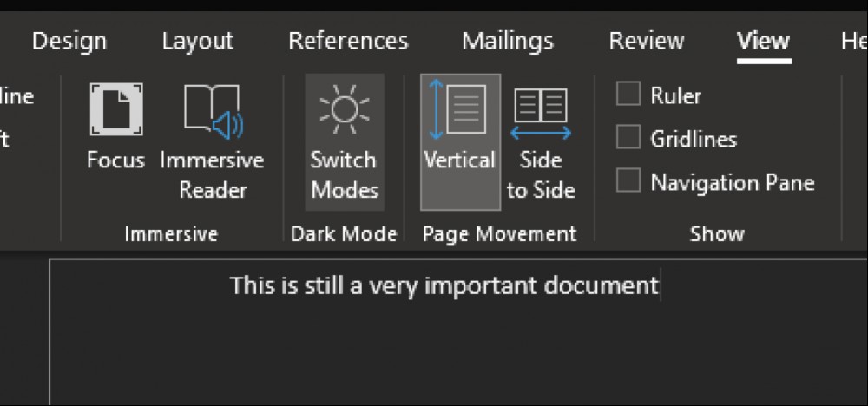
Task: Choose the cut-off Draft view button
Action: pos(4,138)
